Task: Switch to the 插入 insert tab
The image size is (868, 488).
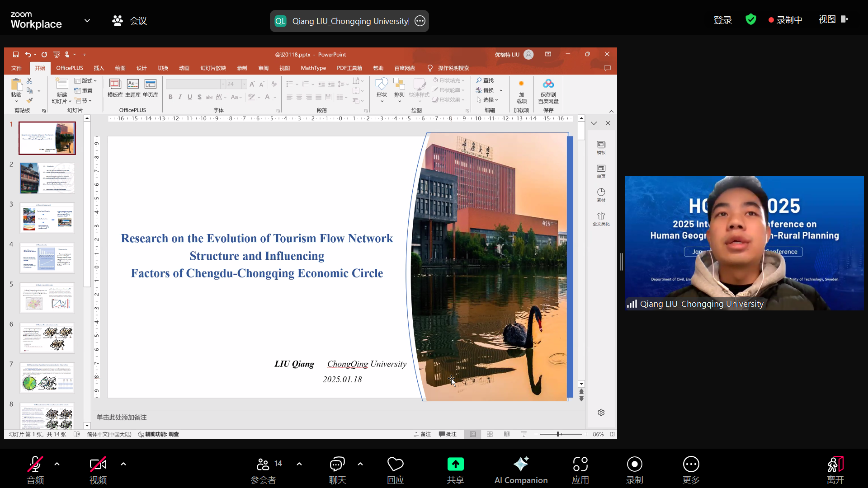Action: point(99,68)
